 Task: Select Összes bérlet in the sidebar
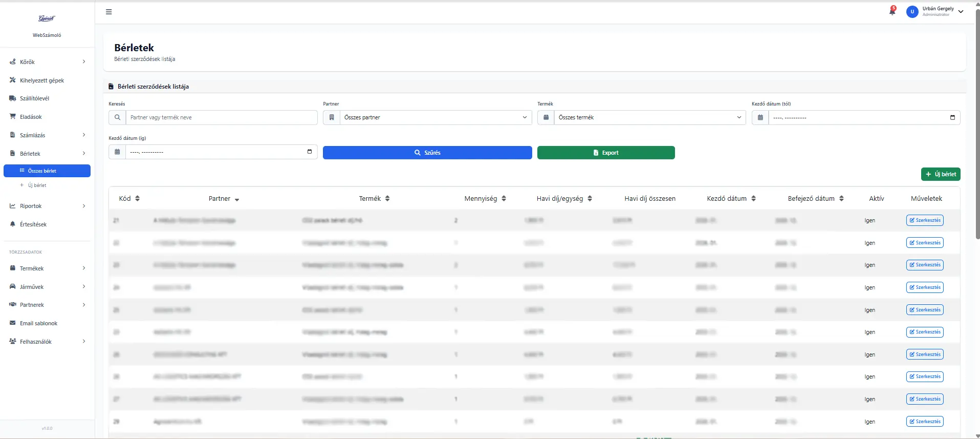coord(47,171)
